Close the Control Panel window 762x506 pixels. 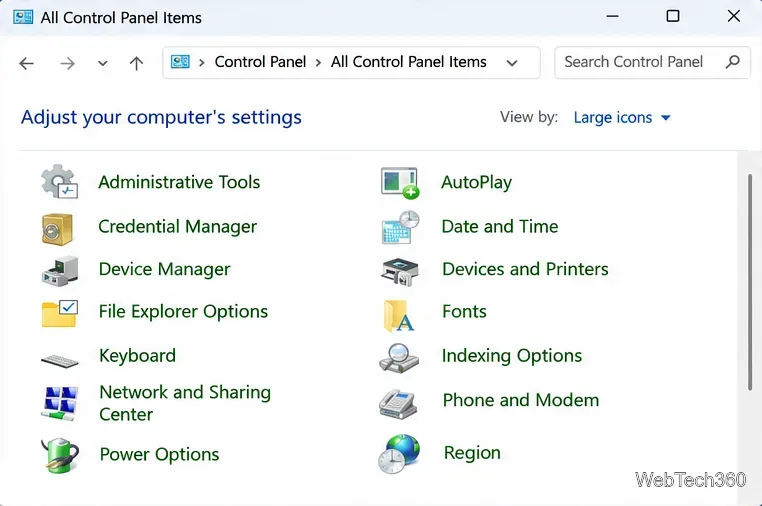[x=734, y=16]
